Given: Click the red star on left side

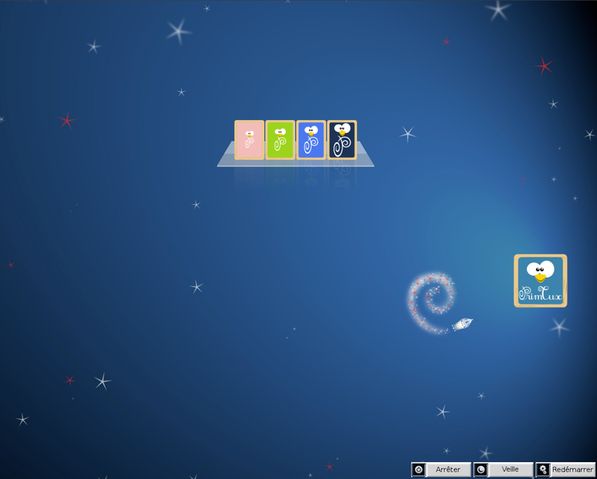Looking at the screenshot, I should pos(67,120).
